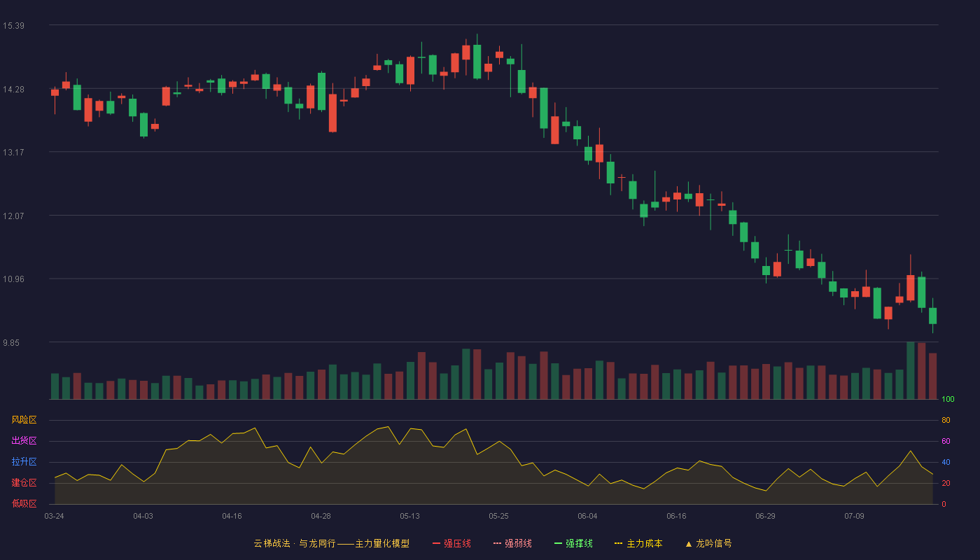
Task: Click the 05-13 date axis label
Action: click(x=409, y=516)
